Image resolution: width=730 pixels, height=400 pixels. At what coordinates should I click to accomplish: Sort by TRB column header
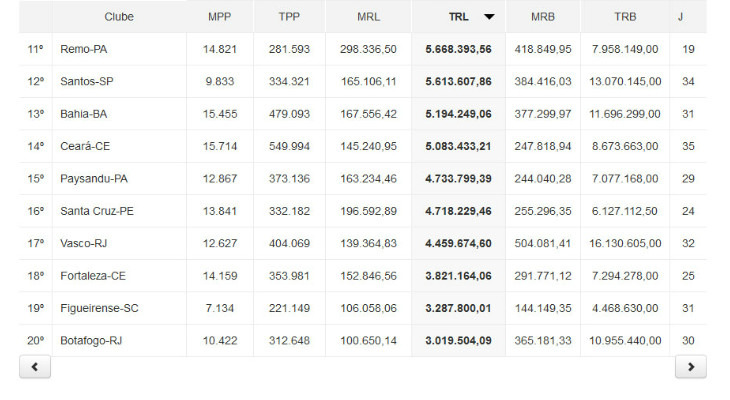(x=625, y=17)
